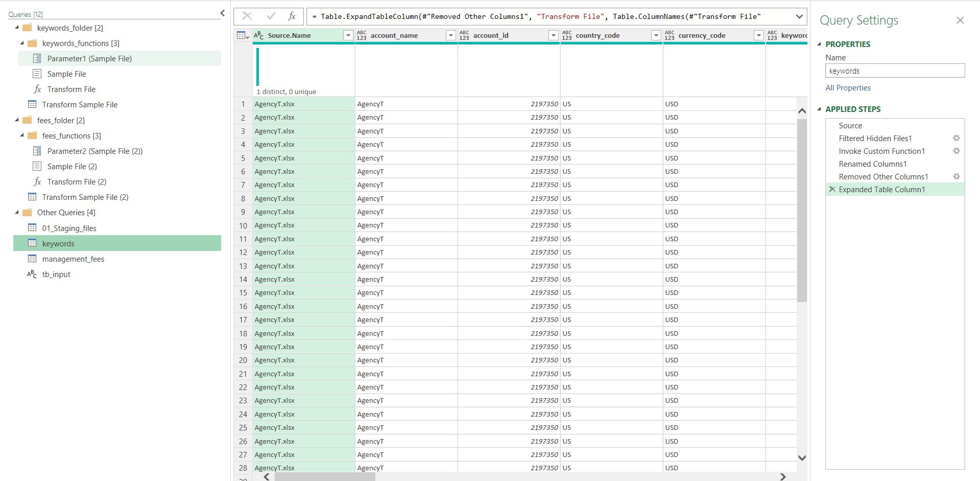
Task: Collapse the Other Queries group
Action: coord(16,212)
